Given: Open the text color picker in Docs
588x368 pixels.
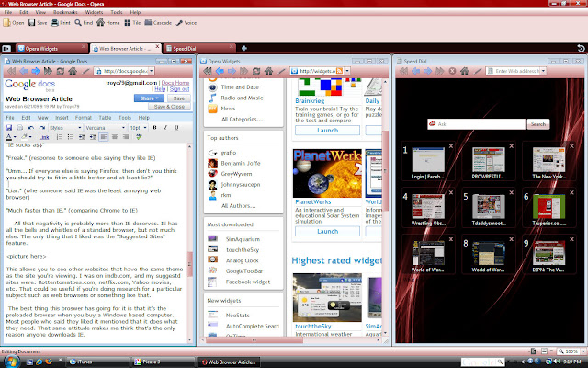Looking at the screenshot, I should [10, 136].
